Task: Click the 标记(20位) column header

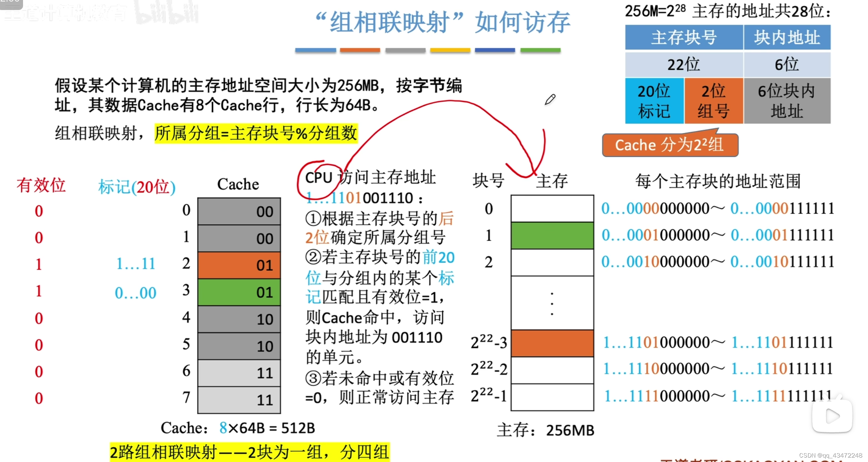Action: 137,187
